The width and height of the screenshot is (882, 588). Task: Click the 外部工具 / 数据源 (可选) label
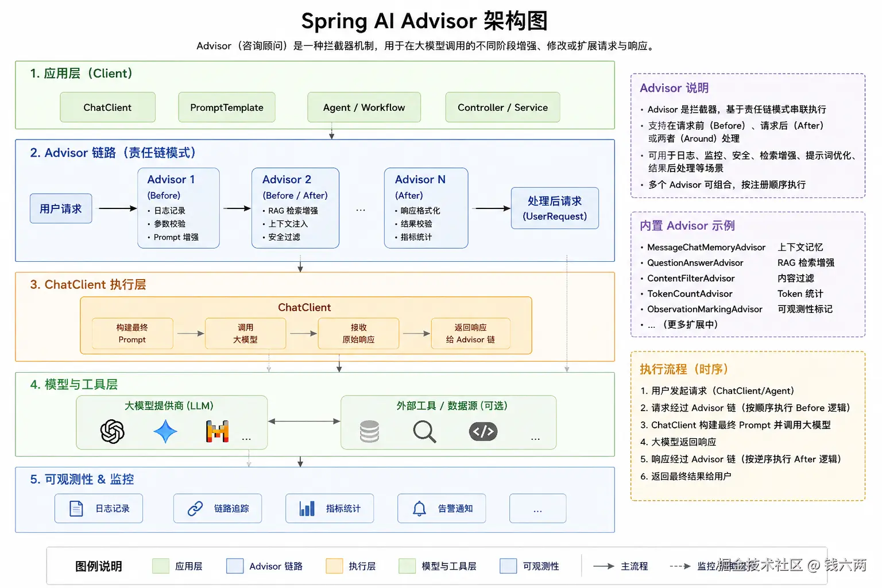[x=452, y=406]
